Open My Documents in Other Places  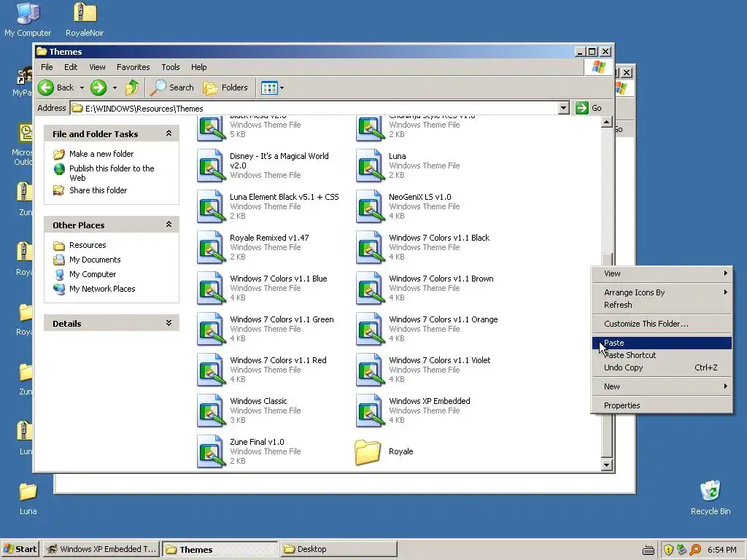(x=95, y=260)
